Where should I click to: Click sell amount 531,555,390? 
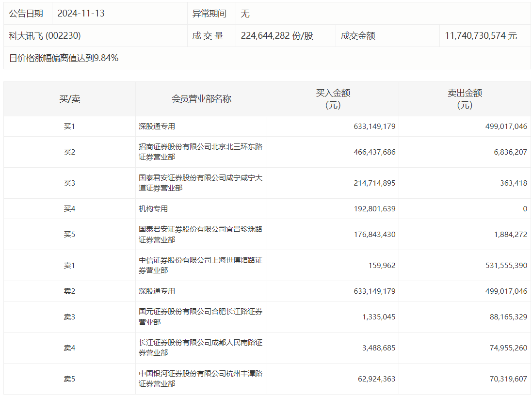[506, 266]
